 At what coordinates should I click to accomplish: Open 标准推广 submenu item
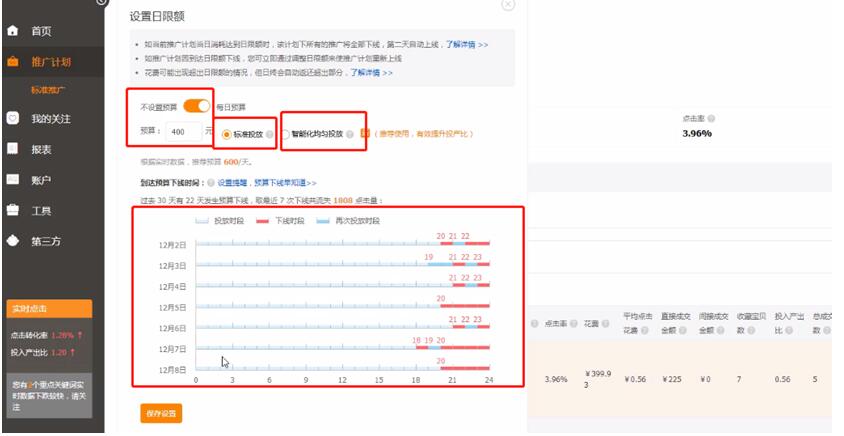pos(50,90)
